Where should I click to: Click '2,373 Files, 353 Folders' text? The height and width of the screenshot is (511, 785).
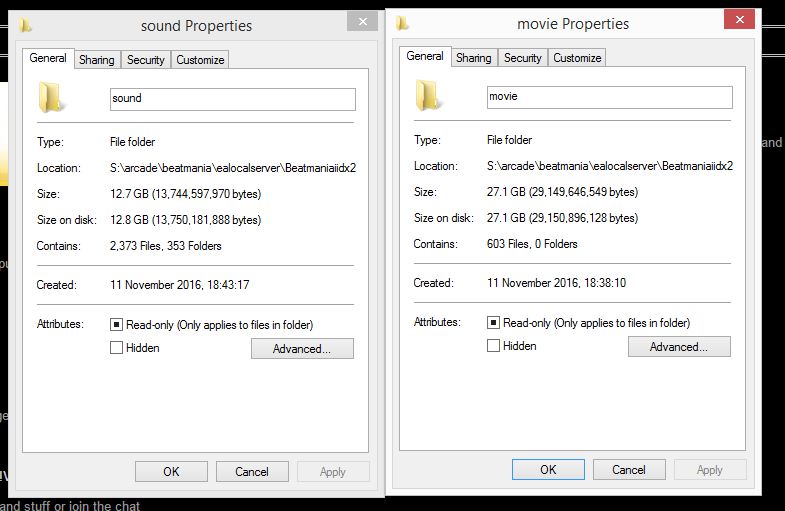click(x=166, y=246)
